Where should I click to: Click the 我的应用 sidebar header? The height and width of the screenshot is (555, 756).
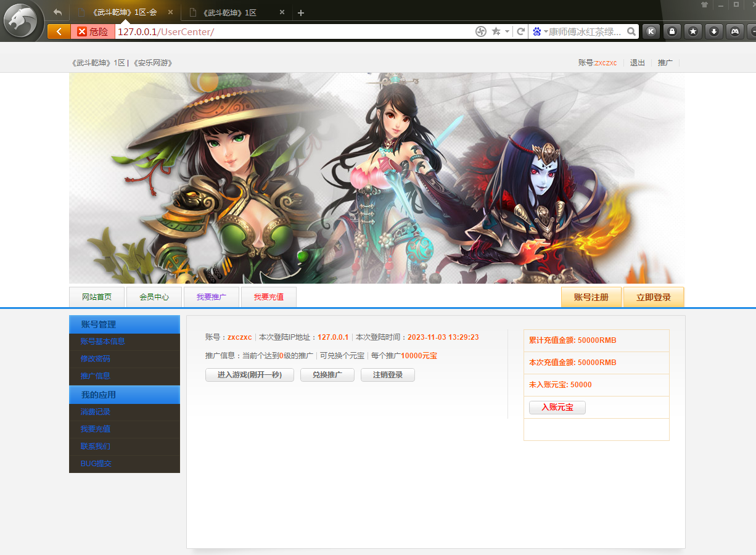125,395
